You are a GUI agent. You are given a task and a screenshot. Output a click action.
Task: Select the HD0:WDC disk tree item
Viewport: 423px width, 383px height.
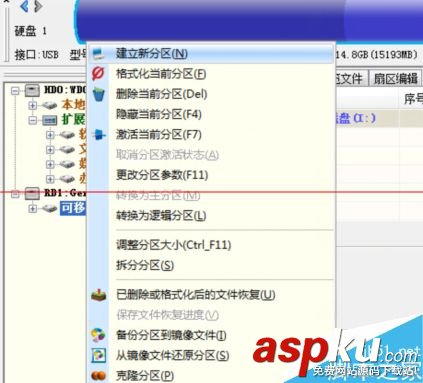tap(64, 90)
